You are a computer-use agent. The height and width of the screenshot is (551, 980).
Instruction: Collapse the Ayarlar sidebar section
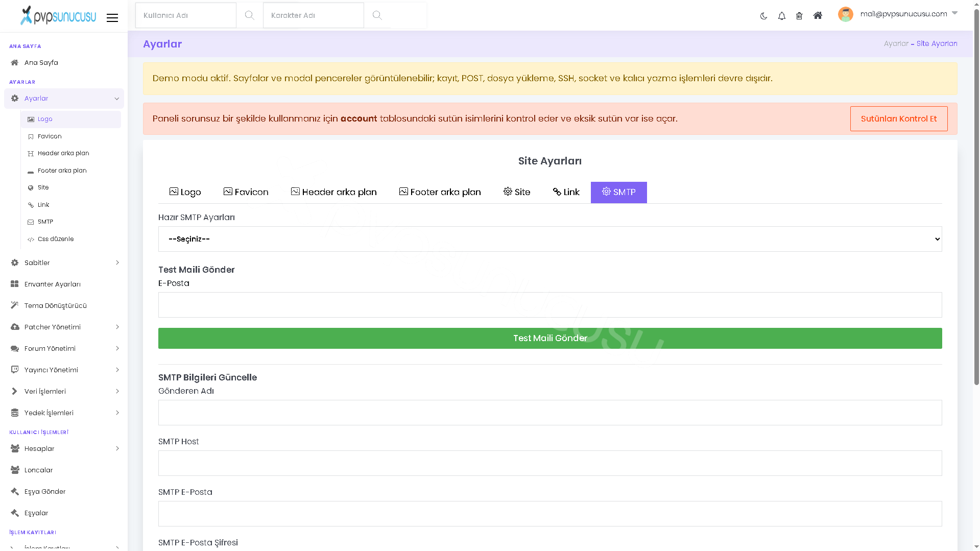64,99
